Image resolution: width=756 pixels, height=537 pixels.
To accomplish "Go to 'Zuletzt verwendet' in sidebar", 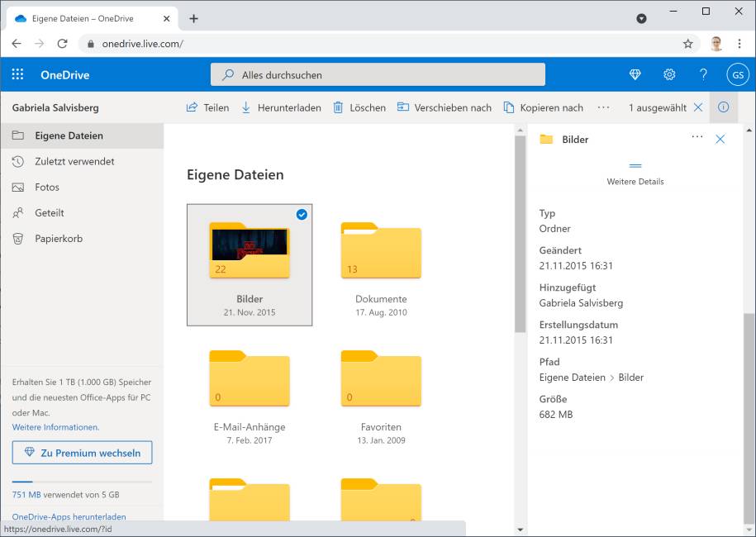I will [x=74, y=162].
